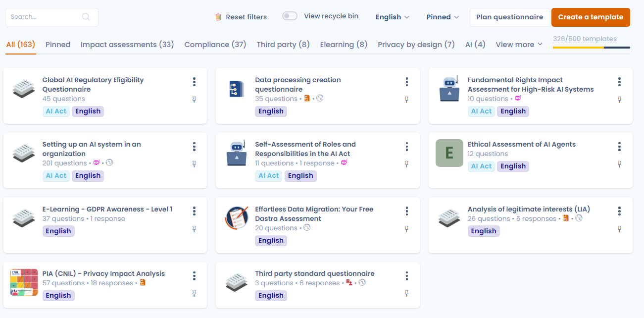644x318 pixels.
Task: Expand the View more categories menu
Action: tap(519, 45)
